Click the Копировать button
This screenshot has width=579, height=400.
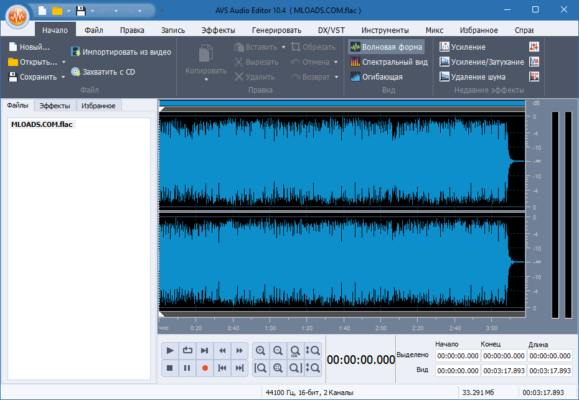coord(206,63)
